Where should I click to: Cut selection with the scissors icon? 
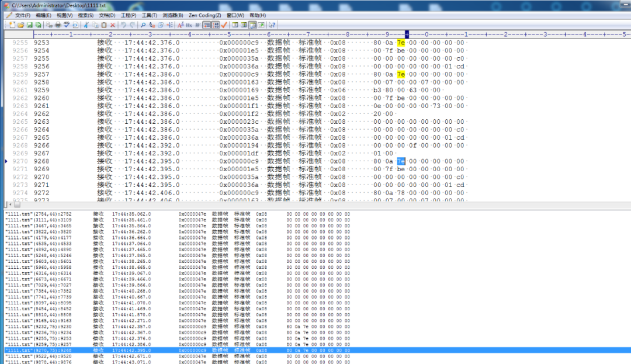pyautogui.click(x=86, y=25)
